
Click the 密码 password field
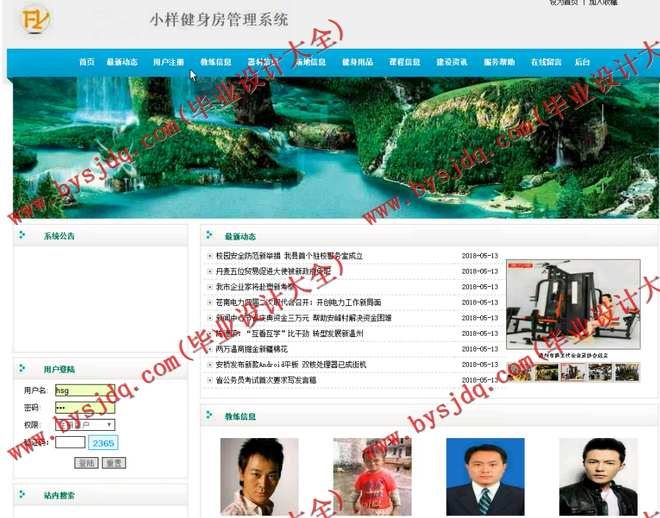(85, 407)
